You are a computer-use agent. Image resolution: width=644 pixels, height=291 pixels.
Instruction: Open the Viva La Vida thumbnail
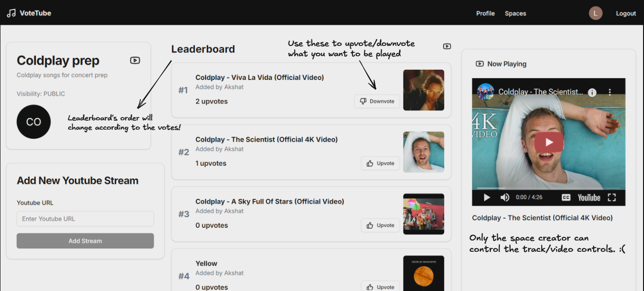point(424,90)
